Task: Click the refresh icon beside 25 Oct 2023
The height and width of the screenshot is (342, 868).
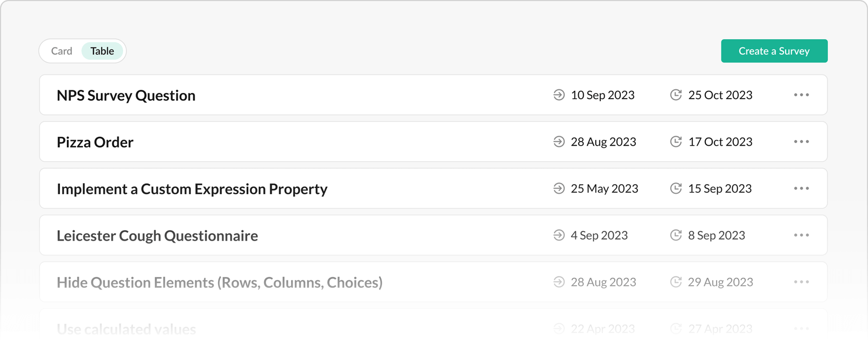Action: click(x=676, y=95)
